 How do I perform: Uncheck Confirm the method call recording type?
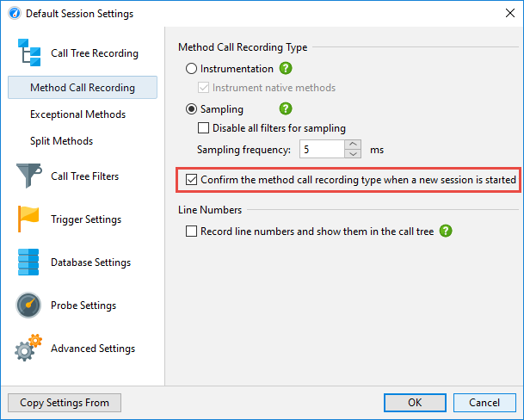191,180
